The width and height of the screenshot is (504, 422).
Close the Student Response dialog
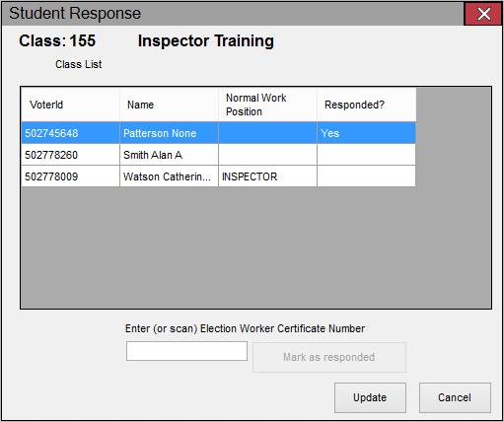click(483, 14)
